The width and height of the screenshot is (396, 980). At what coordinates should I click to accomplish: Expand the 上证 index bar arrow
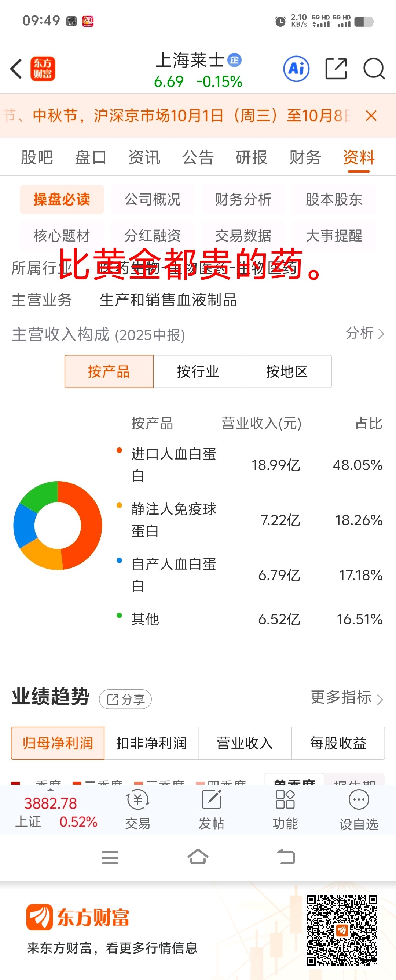click(51, 790)
